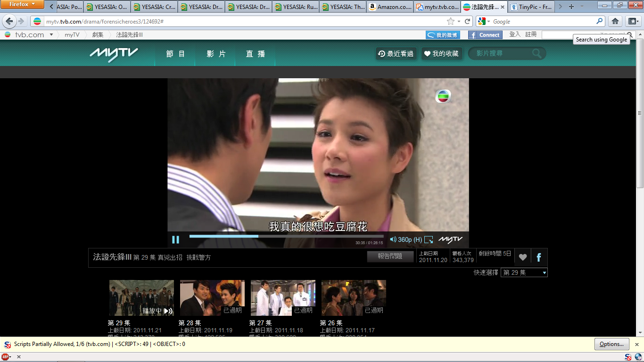Switch to the mytv.tvb.co... tab
Viewport: 644px width, 362px height.
coord(438,7)
